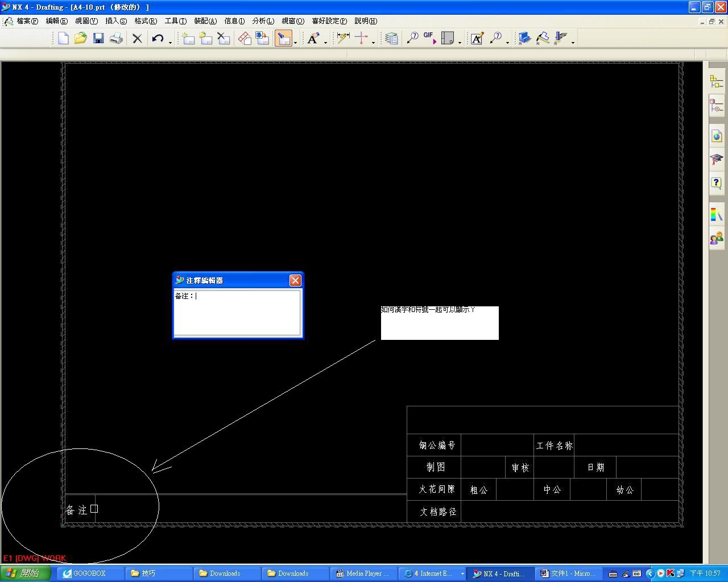Open the 視圖(V) menu

(x=86, y=21)
